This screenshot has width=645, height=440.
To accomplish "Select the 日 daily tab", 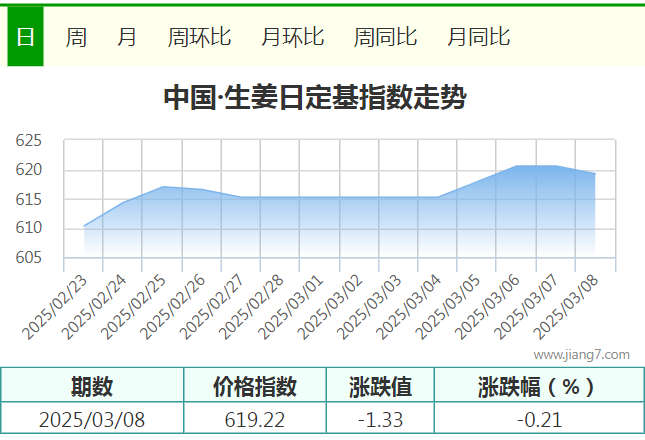I will [25, 37].
